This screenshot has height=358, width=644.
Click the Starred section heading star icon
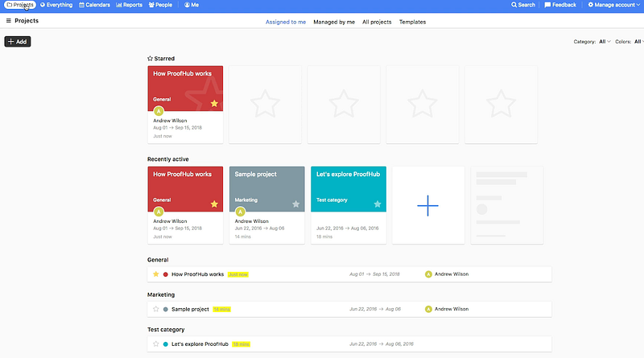point(150,58)
